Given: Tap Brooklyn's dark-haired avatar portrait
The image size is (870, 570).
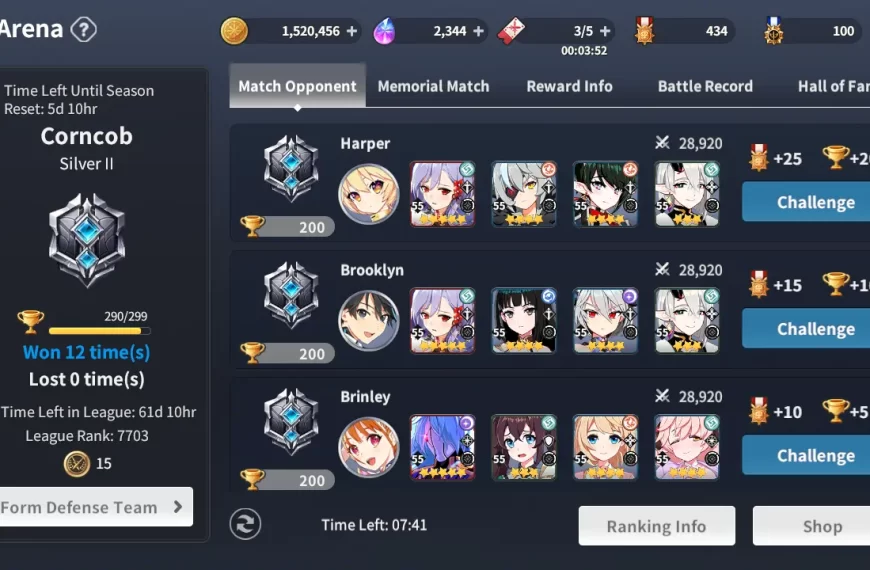Looking at the screenshot, I should pos(368,321).
